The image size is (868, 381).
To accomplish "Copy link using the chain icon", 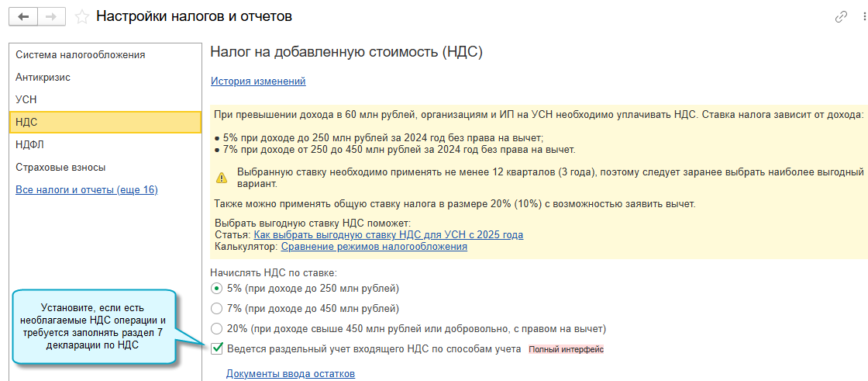I will click(x=841, y=17).
